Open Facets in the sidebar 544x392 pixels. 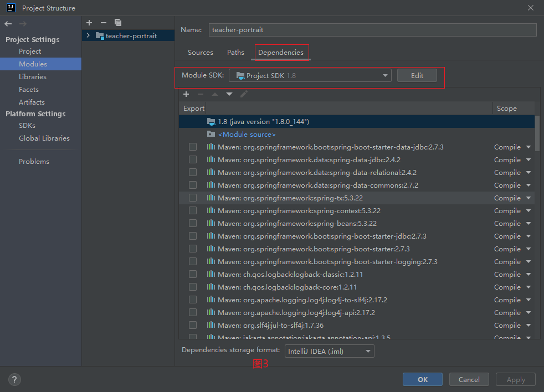coord(29,90)
